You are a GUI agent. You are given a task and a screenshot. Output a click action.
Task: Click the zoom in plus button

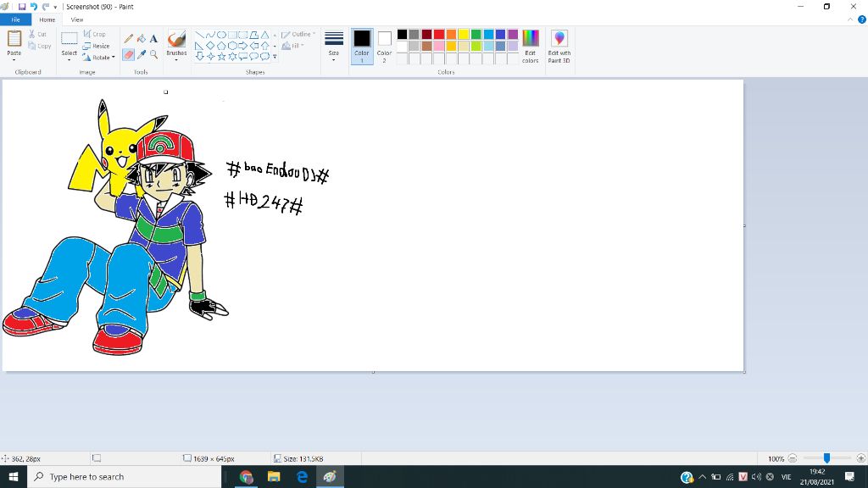(x=861, y=458)
